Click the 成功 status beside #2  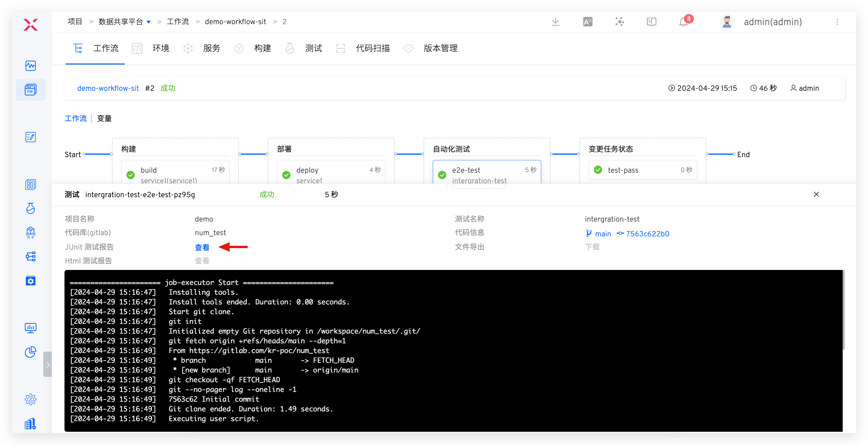[168, 88]
